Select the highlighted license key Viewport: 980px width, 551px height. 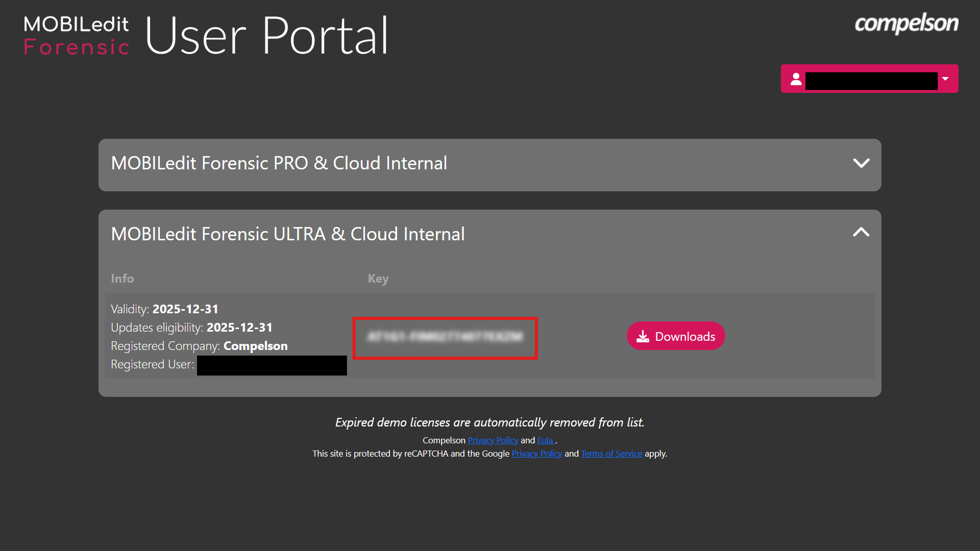coord(445,338)
